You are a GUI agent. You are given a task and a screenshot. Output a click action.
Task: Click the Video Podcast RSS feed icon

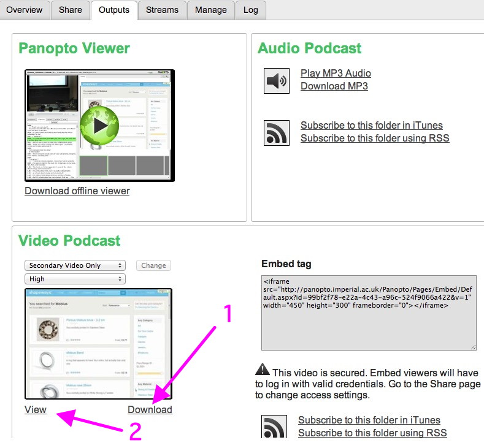coord(274,427)
